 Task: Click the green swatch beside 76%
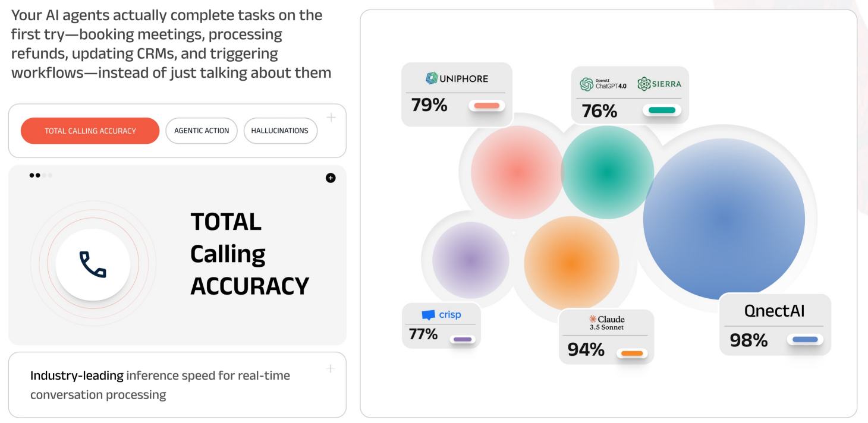(x=662, y=110)
